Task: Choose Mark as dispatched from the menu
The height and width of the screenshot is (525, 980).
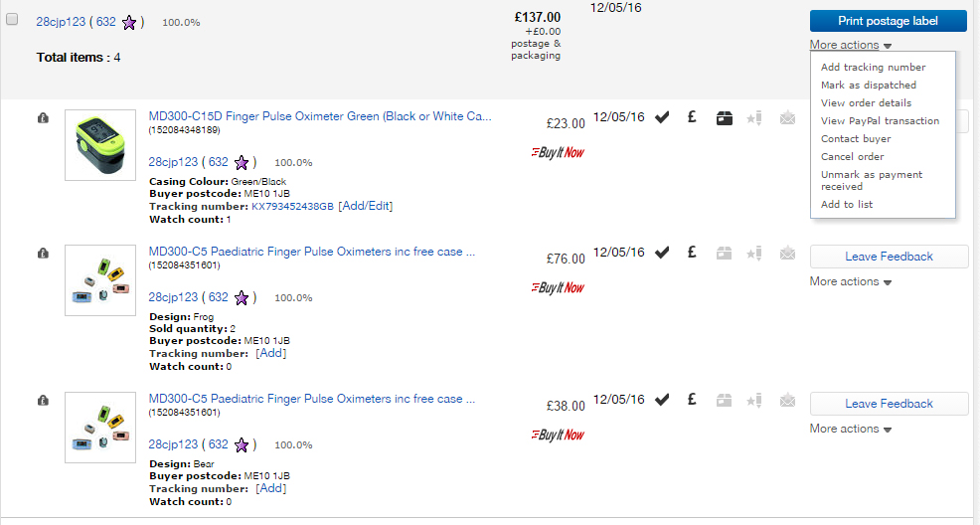Action: (868, 86)
